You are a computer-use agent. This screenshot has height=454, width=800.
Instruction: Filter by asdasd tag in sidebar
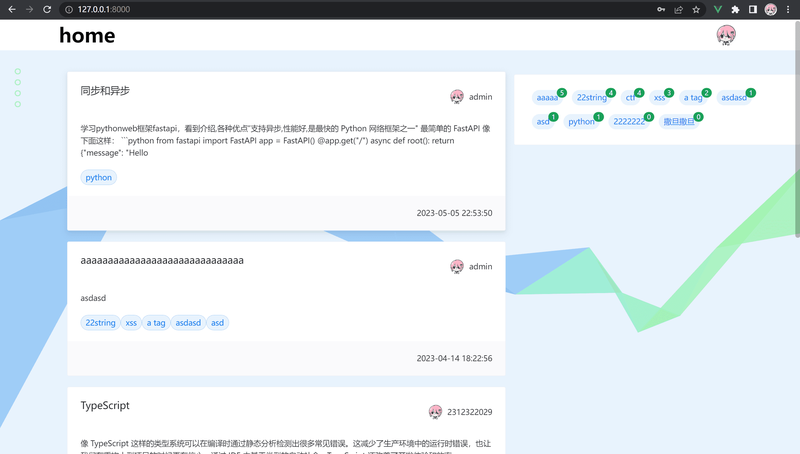pos(734,97)
